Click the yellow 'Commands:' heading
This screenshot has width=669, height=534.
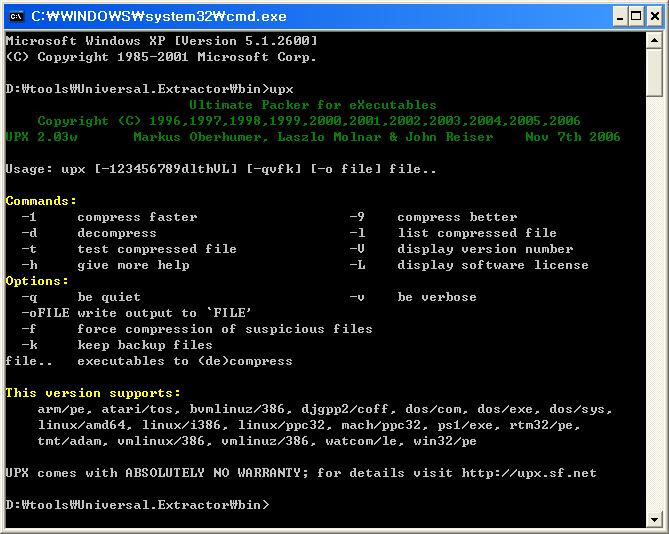[41, 201]
